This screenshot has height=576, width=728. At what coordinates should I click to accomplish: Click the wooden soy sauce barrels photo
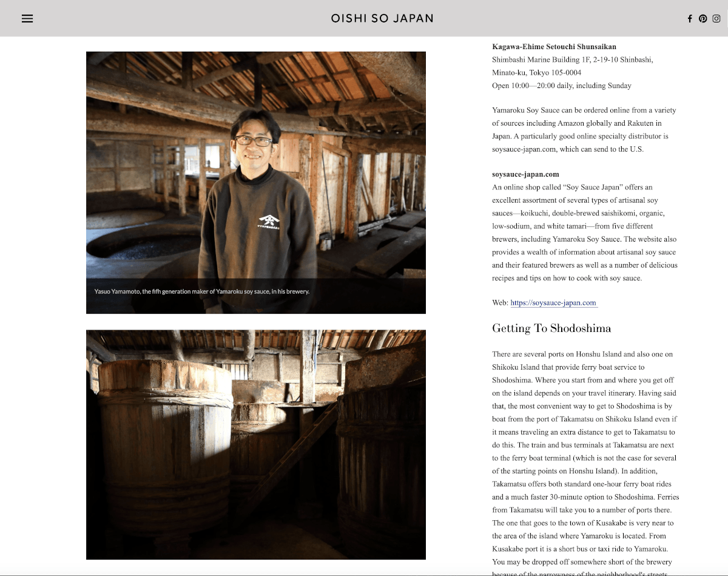coord(256,445)
